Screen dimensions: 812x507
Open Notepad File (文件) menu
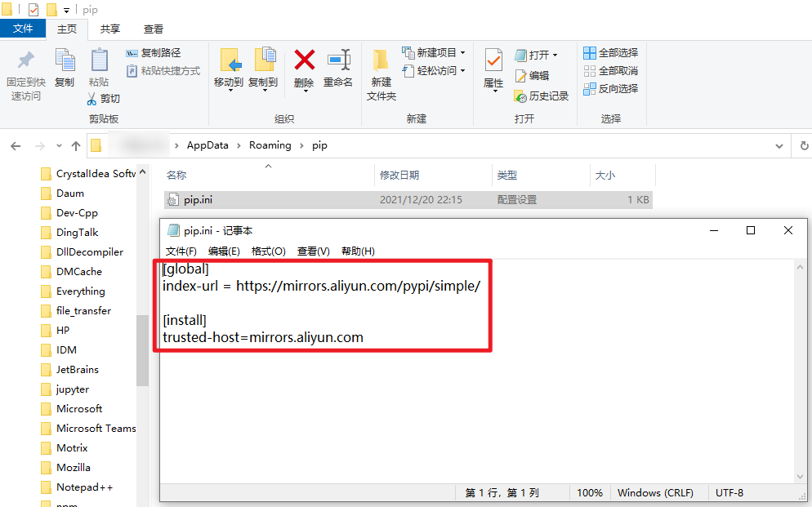tap(181, 251)
